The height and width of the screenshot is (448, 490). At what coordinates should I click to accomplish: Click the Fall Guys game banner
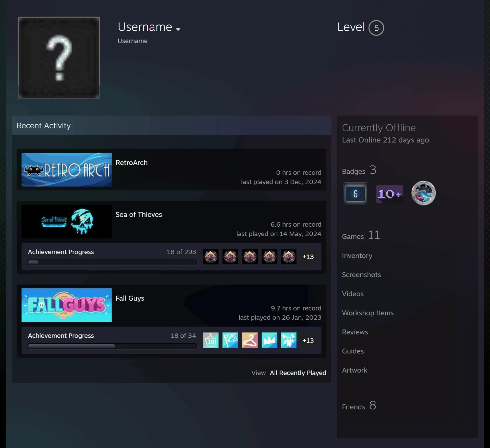pyautogui.click(x=67, y=305)
